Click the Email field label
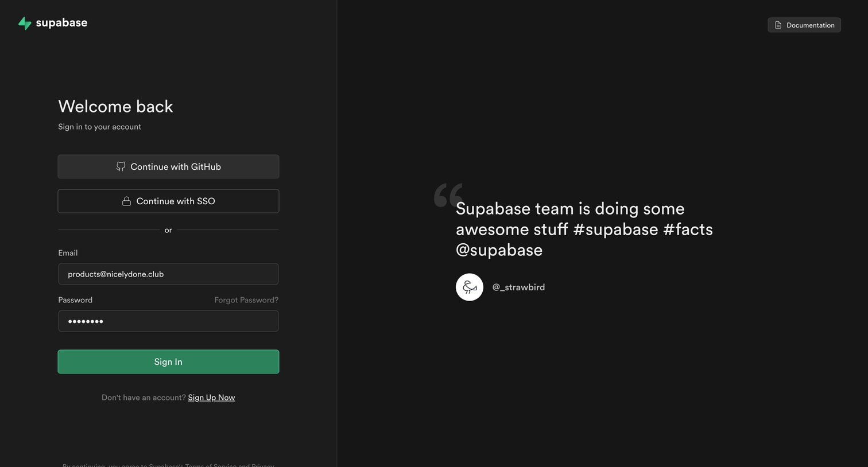 68,253
